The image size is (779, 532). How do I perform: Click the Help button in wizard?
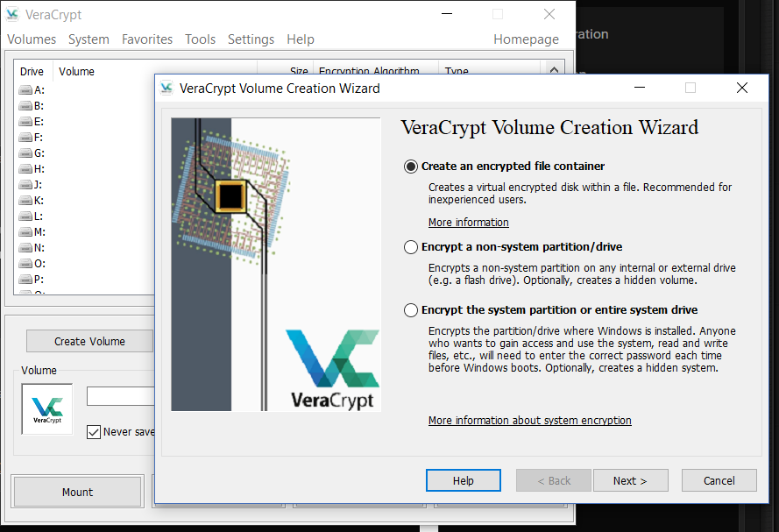pyautogui.click(x=463, y=481)
